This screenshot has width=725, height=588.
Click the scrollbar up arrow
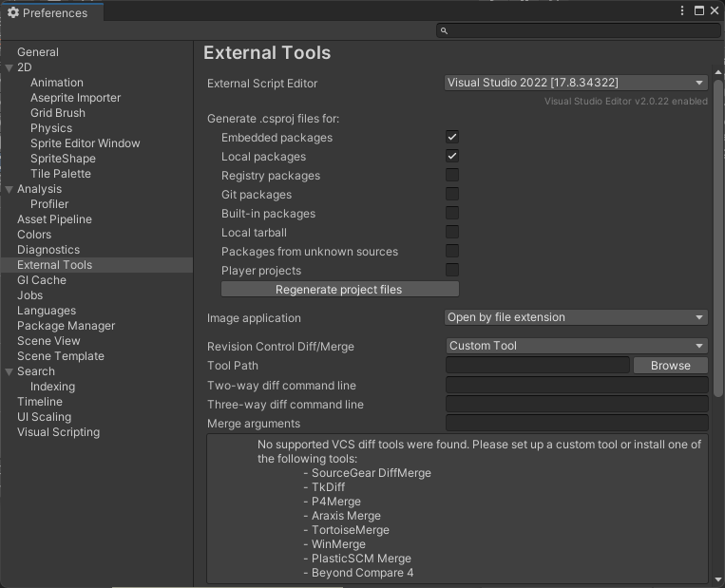717,72
